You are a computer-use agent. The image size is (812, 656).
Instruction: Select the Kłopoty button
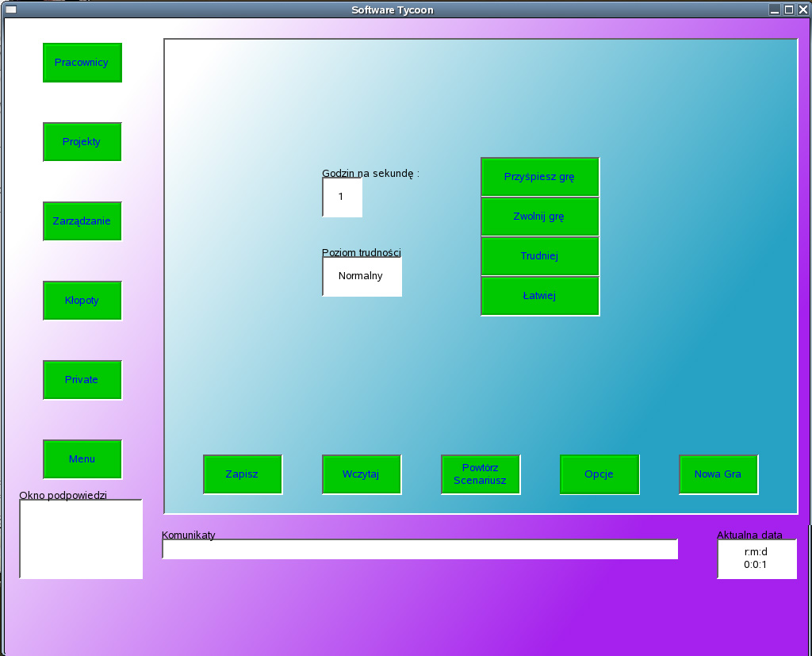(82, 301)
